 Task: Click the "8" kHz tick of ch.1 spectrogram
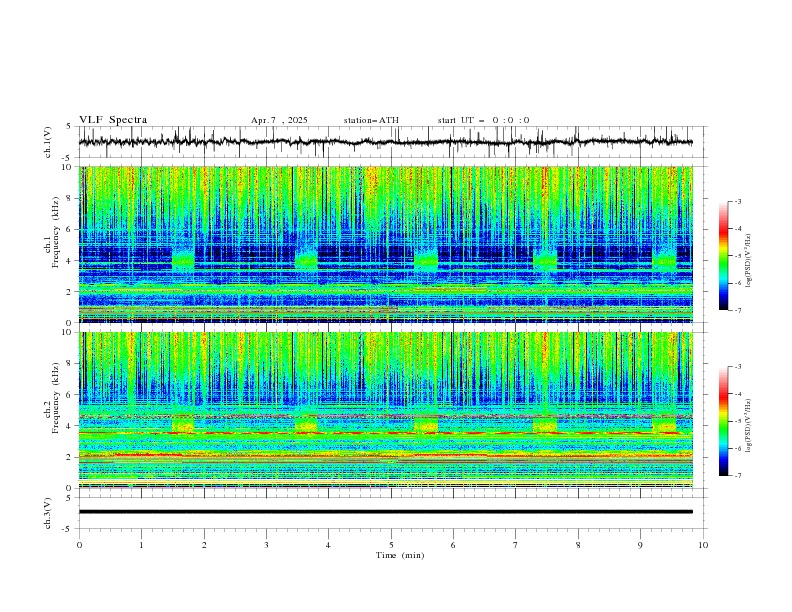pos(70,198)
